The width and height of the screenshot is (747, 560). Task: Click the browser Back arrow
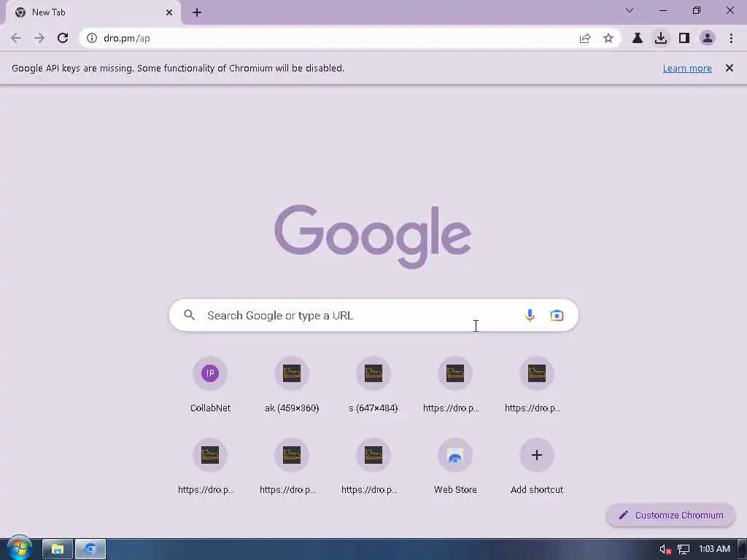[16, 38]
